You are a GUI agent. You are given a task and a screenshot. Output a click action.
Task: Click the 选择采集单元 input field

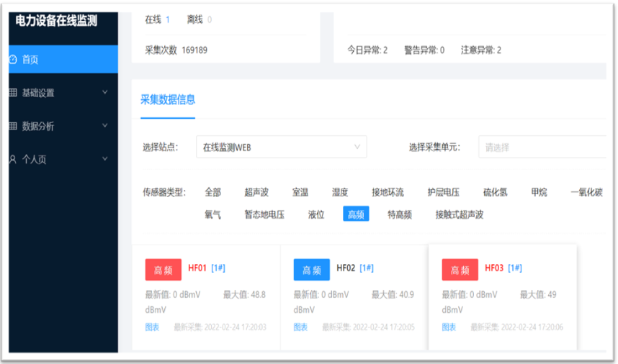tap(540, 147)
